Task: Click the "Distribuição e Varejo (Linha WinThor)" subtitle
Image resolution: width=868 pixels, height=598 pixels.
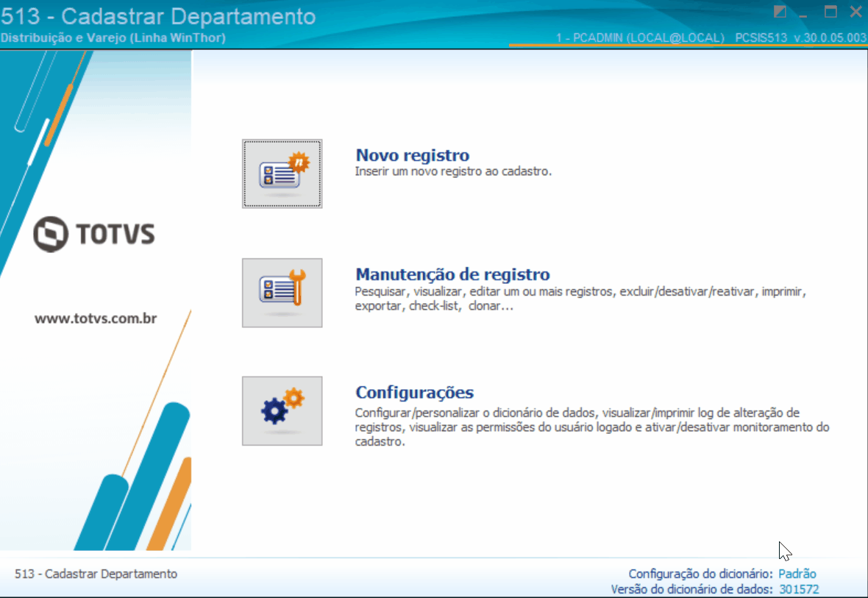Action: tap(113, 38)
